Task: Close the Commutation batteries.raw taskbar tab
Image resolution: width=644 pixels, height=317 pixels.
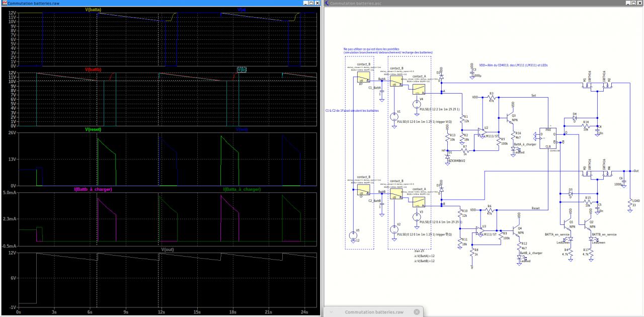Action: pyautogui.click(x=416, y=312)
